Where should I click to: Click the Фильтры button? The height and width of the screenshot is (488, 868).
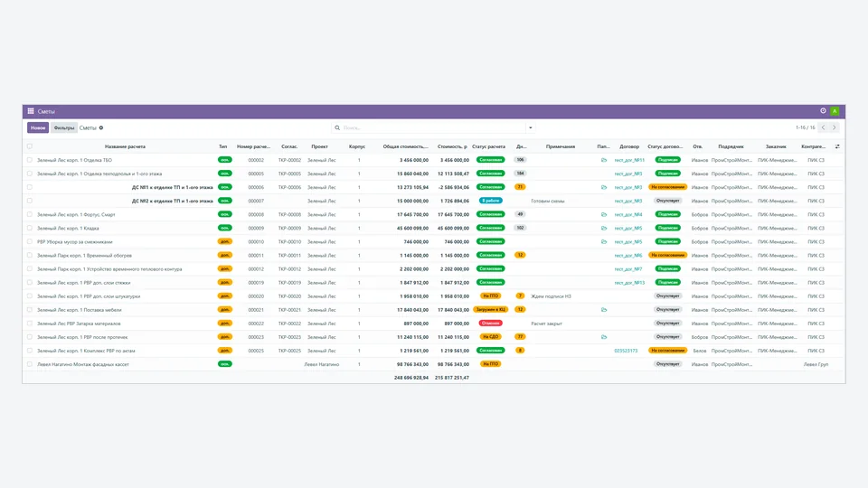pos(64,127)
